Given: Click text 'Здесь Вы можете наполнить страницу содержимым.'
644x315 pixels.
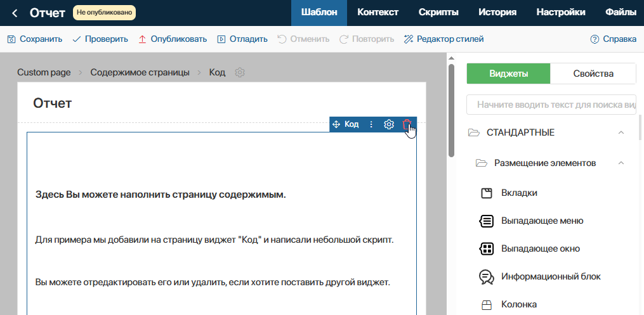Looking at the screenshot, I should coord(161,195).
